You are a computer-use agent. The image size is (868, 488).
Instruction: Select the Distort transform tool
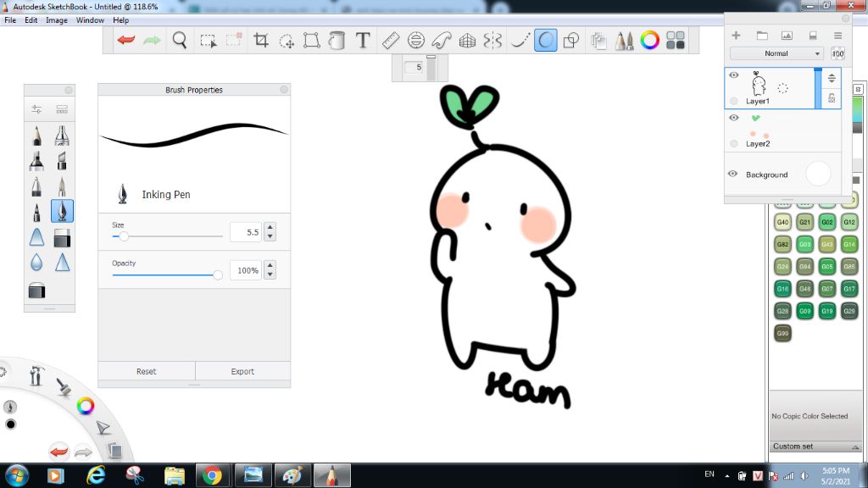tap(312, 40)
